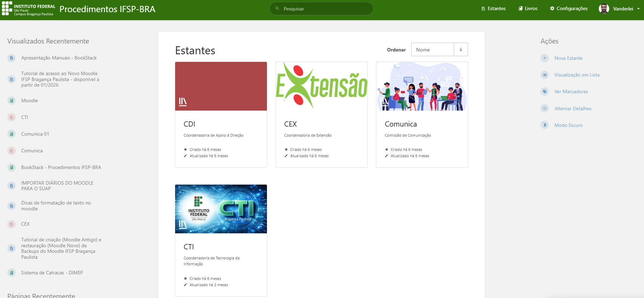644x298 pixels.
Task: Open the Estantes header menu item
Action: tap(494, 9)
